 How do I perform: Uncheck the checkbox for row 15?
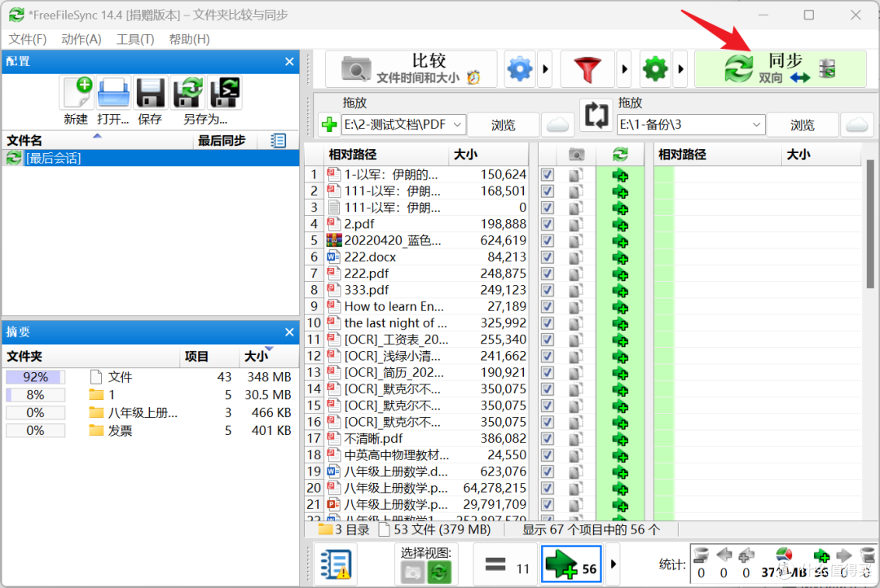pyautogui.click(x=548, y=406)
